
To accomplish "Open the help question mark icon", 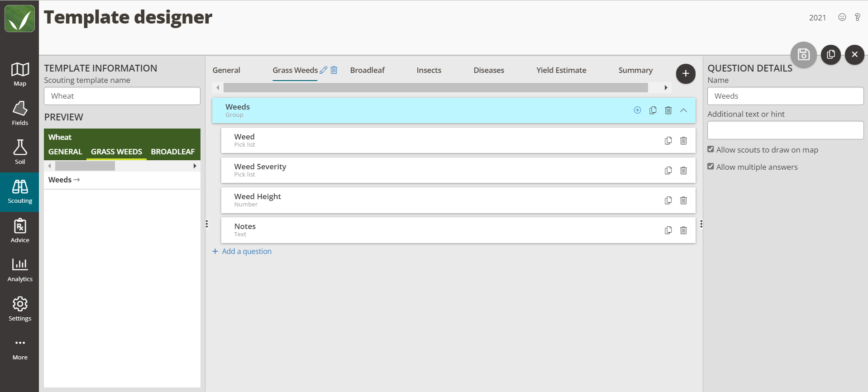I will pyautogui.click(x=857, y=17).
